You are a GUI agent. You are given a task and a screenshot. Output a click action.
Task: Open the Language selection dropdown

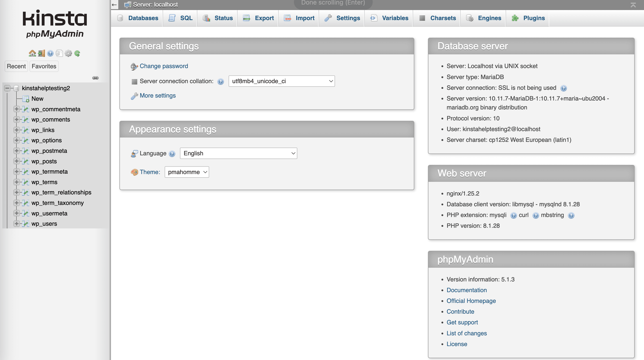tap(238, 153)
